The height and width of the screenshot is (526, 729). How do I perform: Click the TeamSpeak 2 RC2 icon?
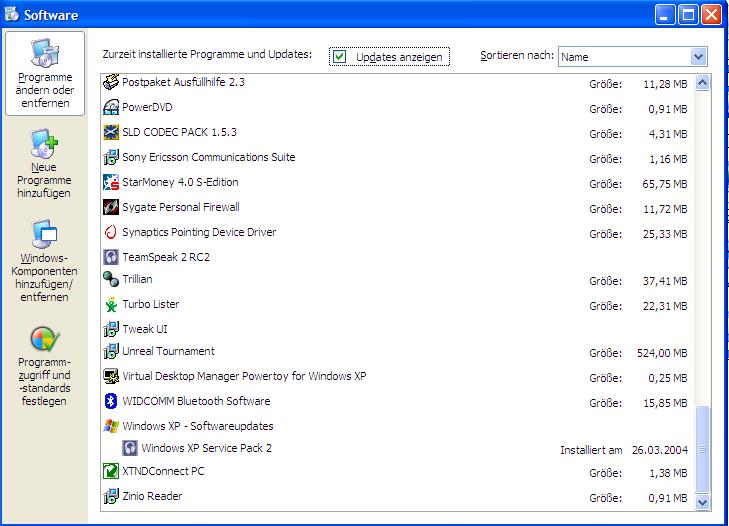pos(111,257)
